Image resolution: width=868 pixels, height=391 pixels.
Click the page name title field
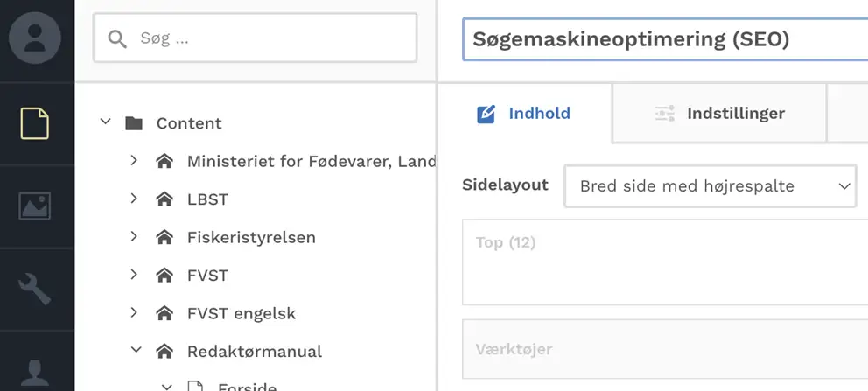[x=665, y=39]
